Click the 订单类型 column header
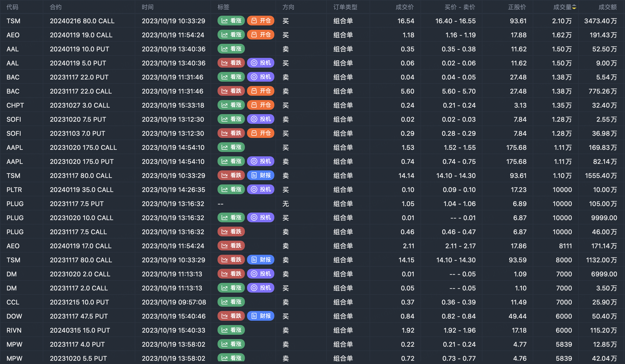The height and width of the screenshot is (364, 625). pyautogui.click(x=345, y=7)
